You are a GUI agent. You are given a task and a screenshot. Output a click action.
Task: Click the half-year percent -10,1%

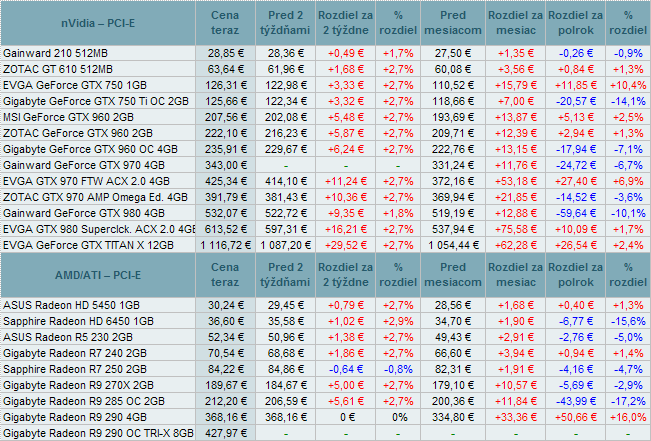click(628, 213)
